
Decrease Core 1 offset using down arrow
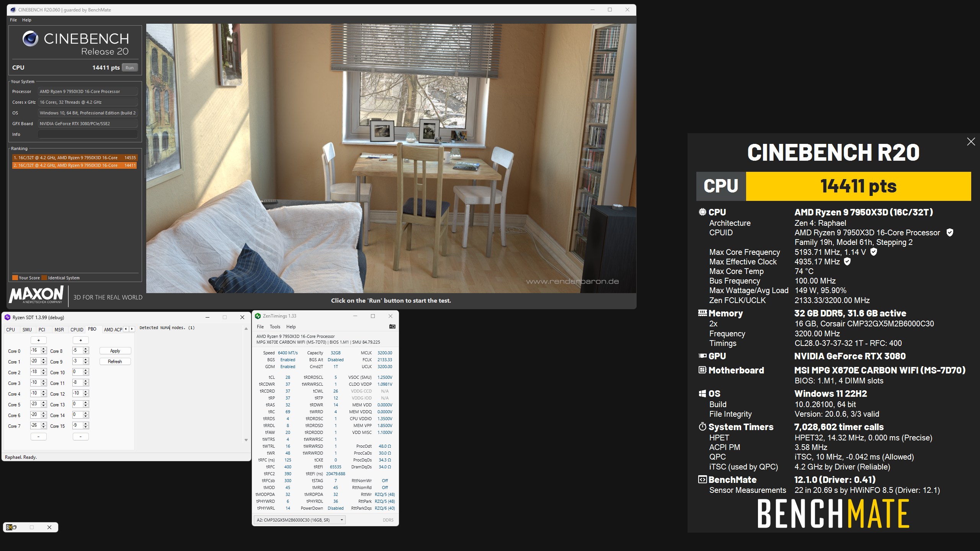44,363
